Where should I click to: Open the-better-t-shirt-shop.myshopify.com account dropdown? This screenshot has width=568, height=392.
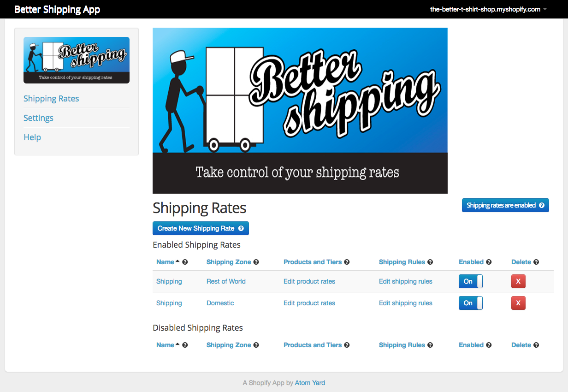click(x=488, y=9)
